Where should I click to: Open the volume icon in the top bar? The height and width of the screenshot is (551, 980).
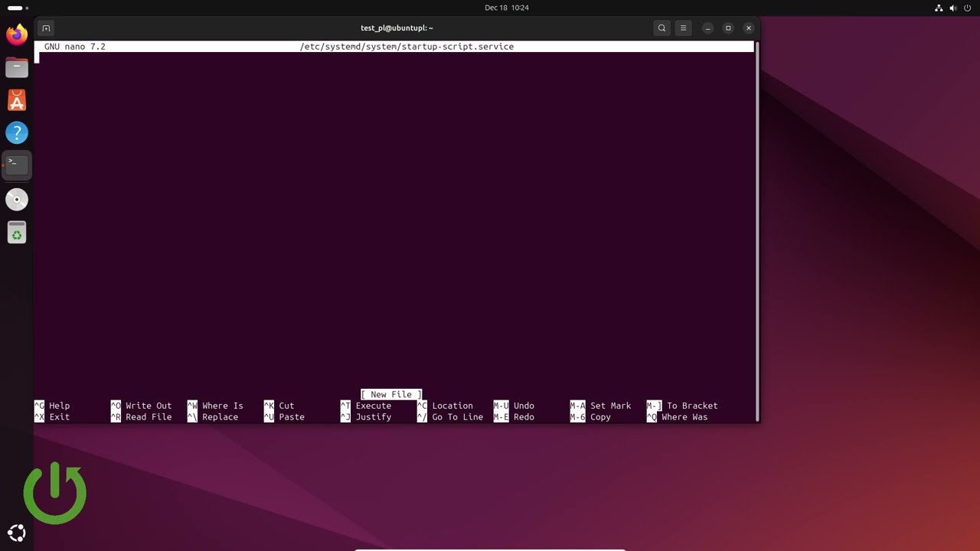[x=953, y=8]
